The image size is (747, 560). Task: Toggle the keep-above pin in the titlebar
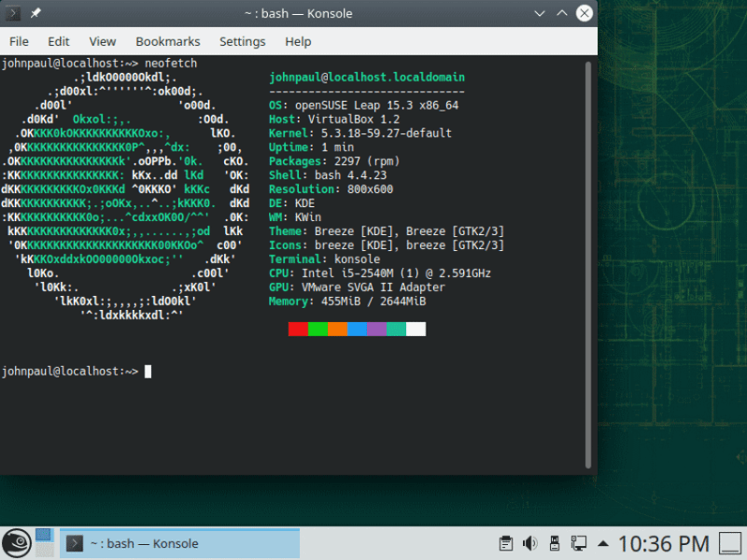click(34, 13)
